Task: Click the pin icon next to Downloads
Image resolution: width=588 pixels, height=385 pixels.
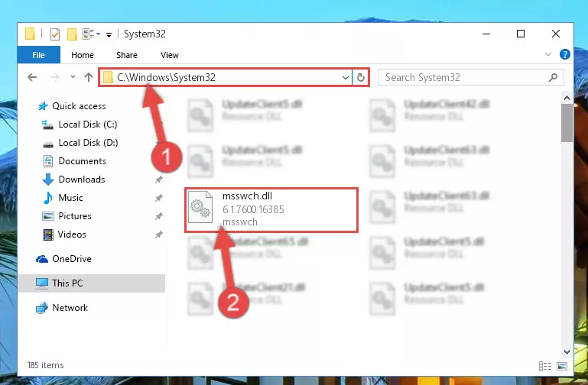Action: click(x=158, y=180)
